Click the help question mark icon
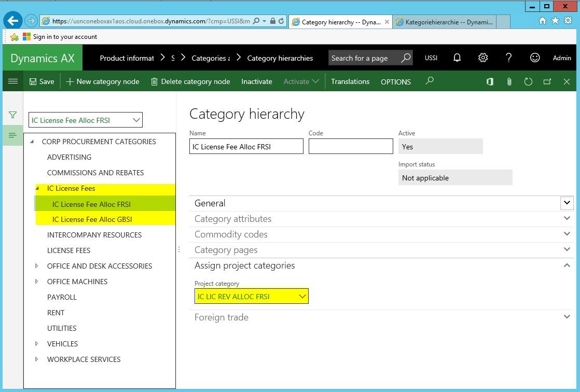The width and height of the screenshot is (580, 392). coord(509,58)
